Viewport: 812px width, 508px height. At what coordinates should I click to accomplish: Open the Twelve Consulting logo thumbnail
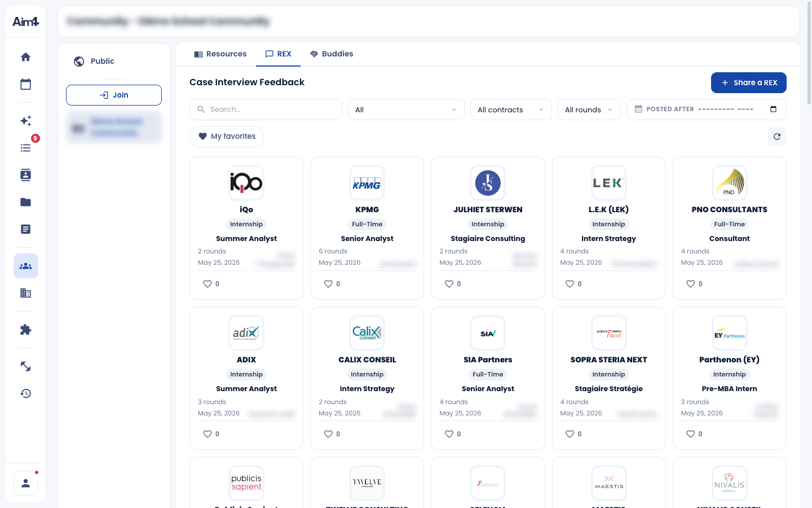tap(367, 483)
